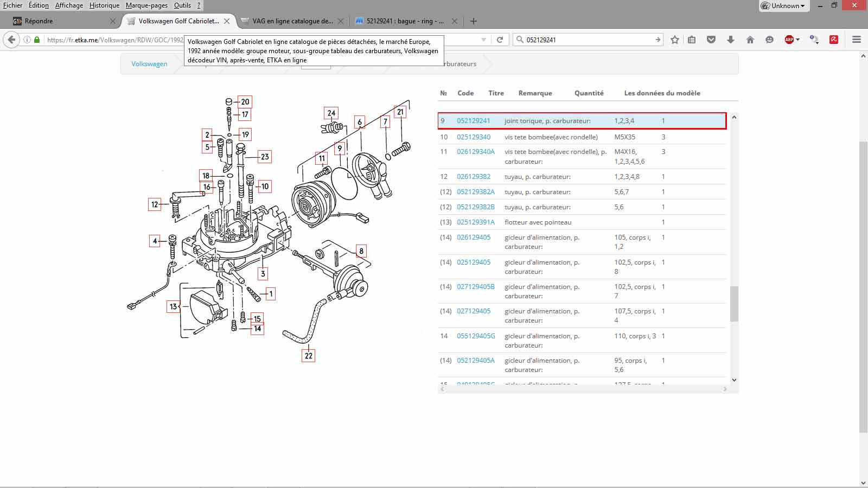Switch to the VAG en ligne catalogue tab
The width and height of the screenshot is (868, 488).
click(x=292, y=21)
